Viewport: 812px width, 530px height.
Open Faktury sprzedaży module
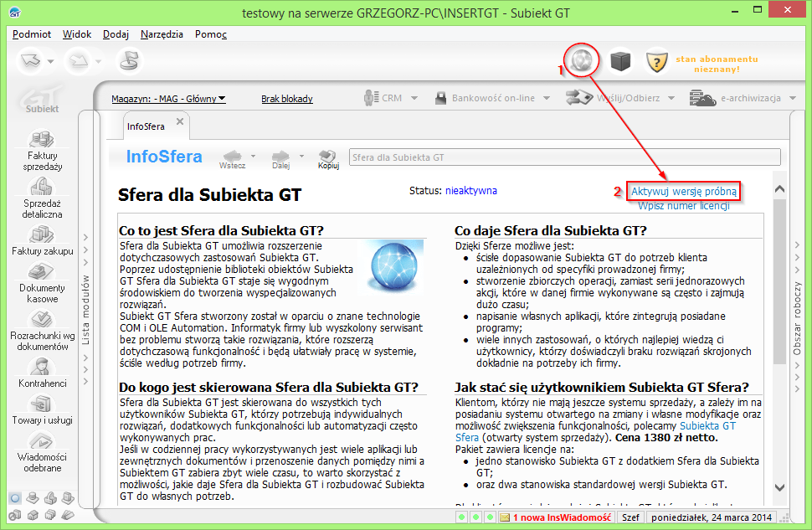coord(42,150)
